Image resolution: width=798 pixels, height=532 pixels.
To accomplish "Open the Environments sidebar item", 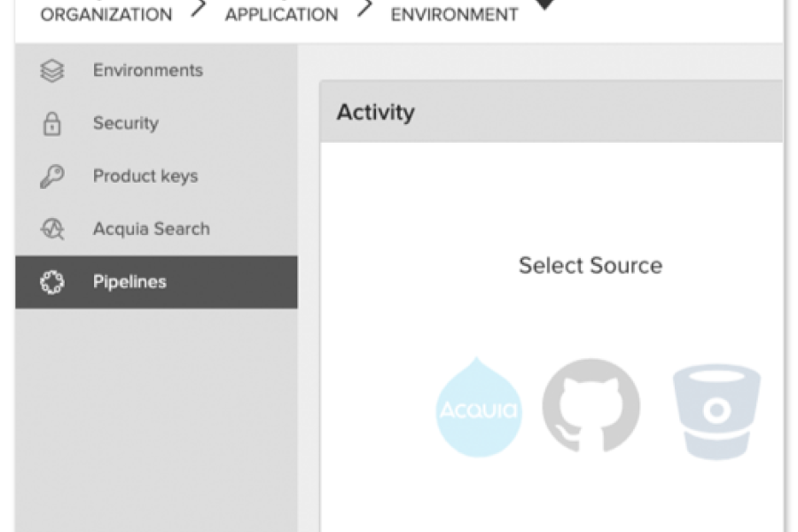I will 147,70.
